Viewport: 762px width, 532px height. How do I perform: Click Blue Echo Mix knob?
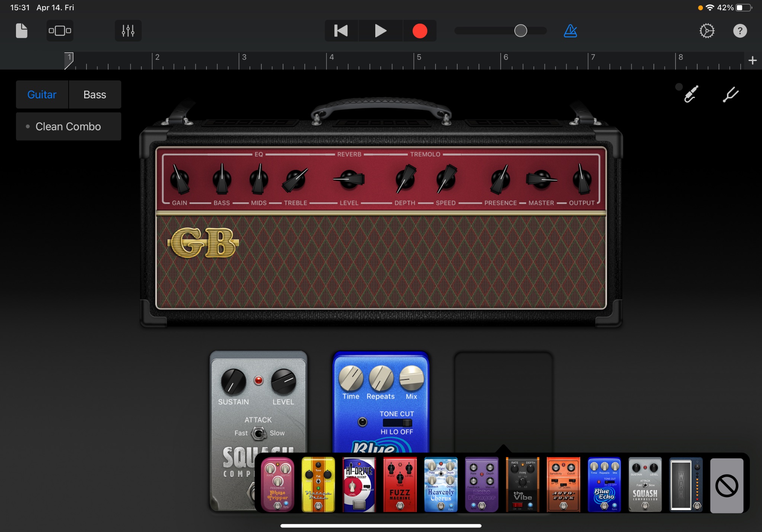(411, 378)
